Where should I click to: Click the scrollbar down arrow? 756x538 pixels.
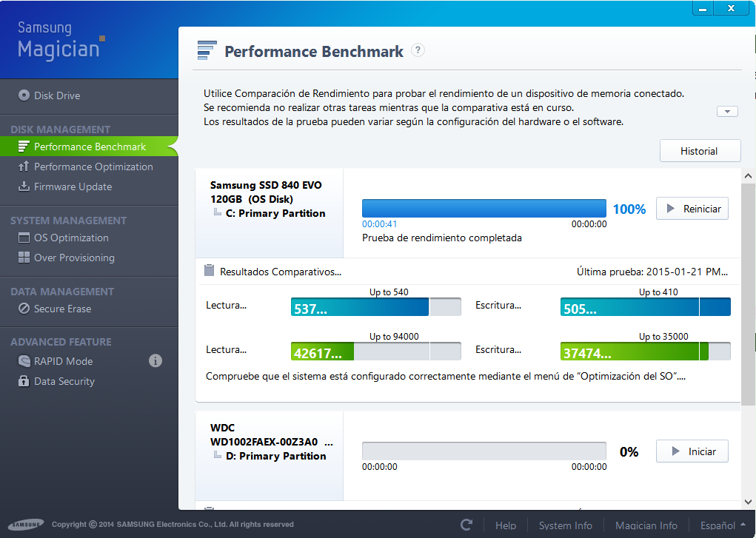[x=749, y=502]
